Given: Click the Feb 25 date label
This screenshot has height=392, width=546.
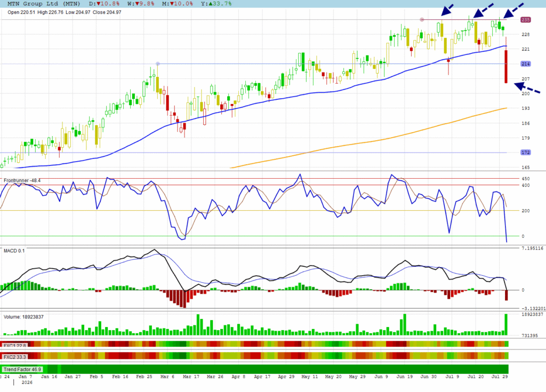Looking at the screenshot, I should [x=144, y=377].
